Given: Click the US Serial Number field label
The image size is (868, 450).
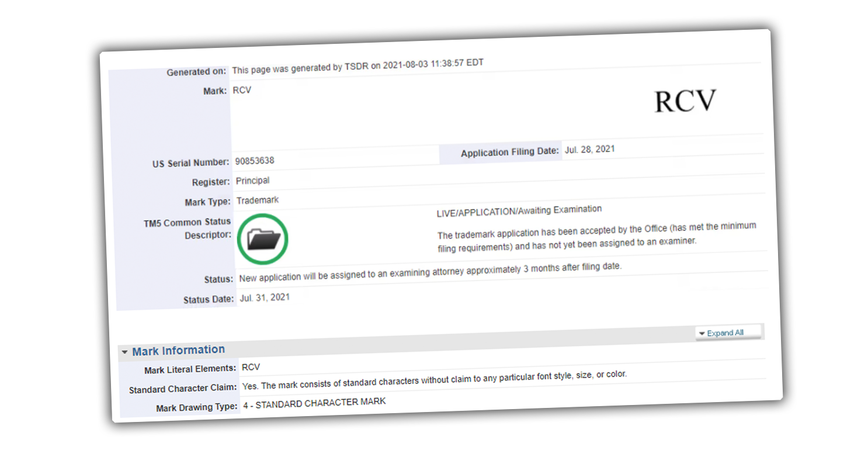Looking at the screenshot, I should (x=190, y=164).
